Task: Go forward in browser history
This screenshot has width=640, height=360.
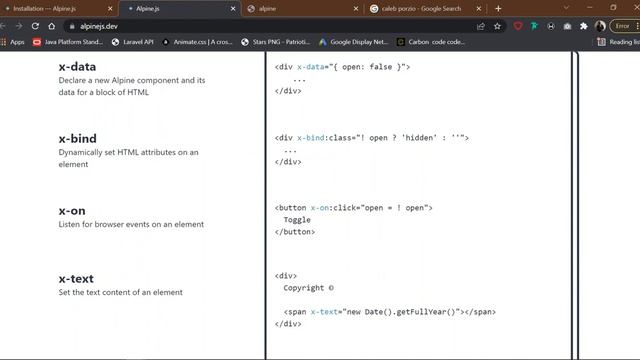Action: coord(19,26)
